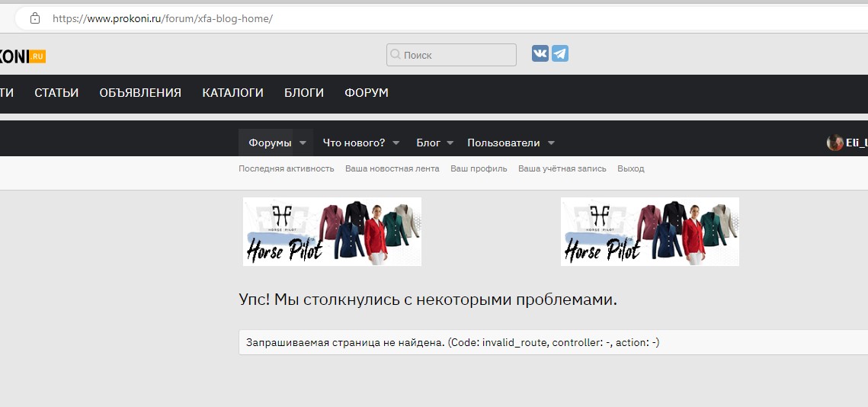Open the СТАТЬИ menu item
The height and width of the screenshot is (407, 868).
[x=56, y=93]
